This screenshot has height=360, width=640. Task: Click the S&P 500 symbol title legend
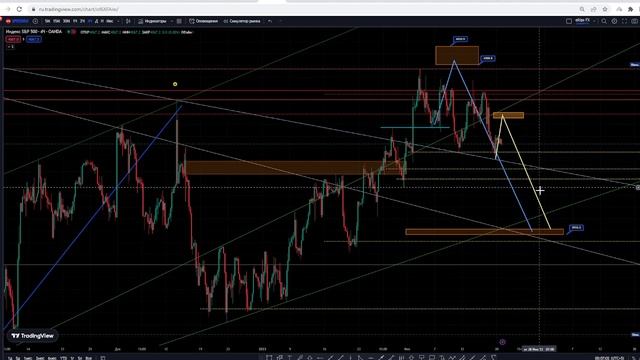pos(34,32)
